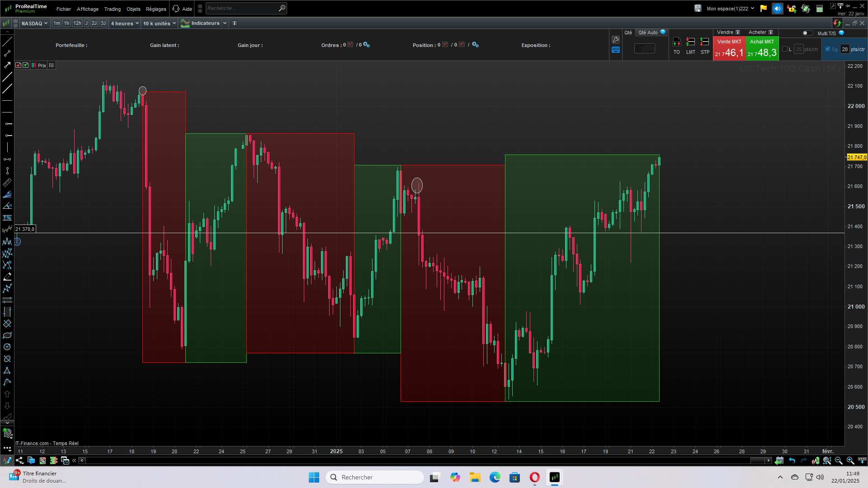
Task: Click the red Vente MKT button
Action: coord(729,48)
